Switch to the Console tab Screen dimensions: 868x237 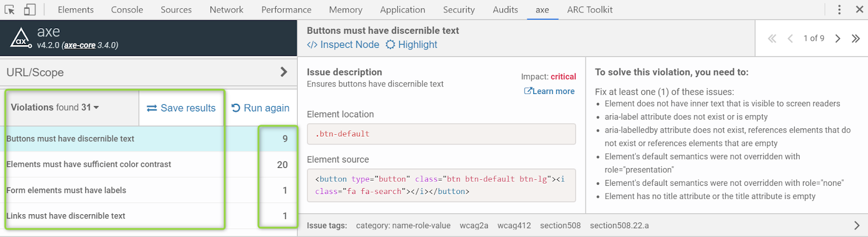pos(127,10)
